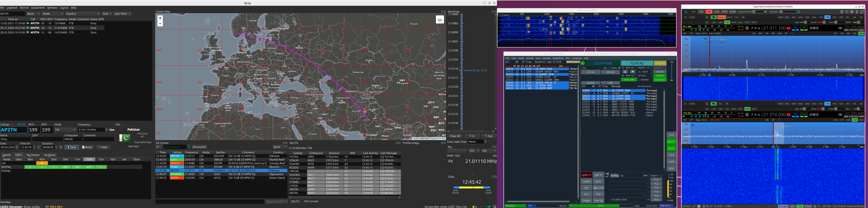Zoom out on the QLog online map
Viewport: 868px width, 208px height.
tap(160, 24)
